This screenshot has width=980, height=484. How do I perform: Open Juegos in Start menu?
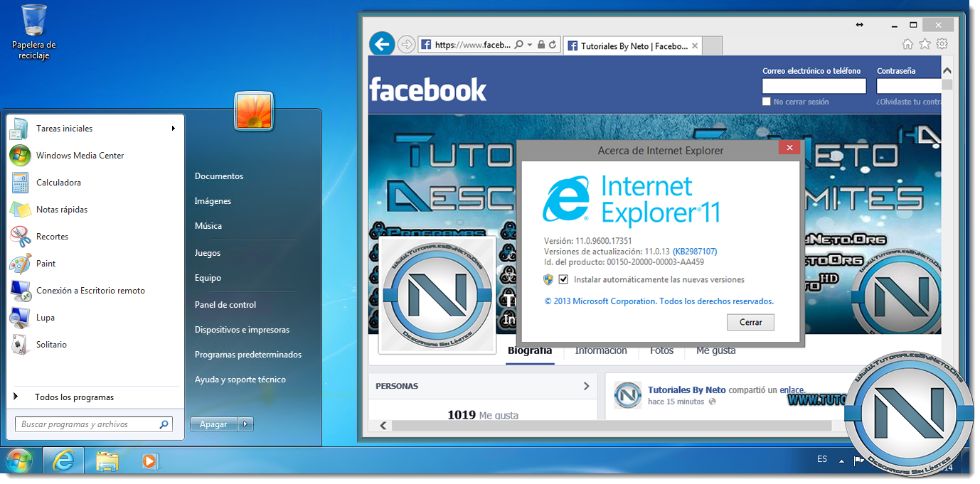(x=208, y=253)
